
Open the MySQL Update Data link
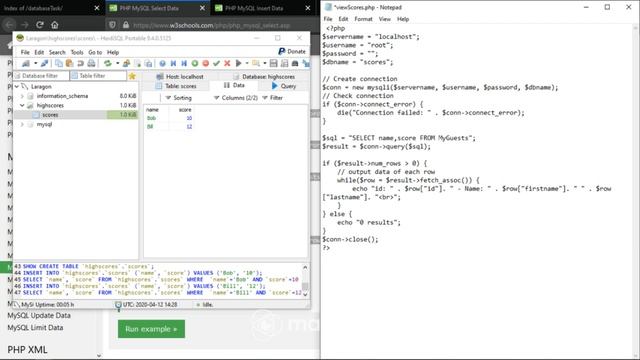click(x=39, y=316)
